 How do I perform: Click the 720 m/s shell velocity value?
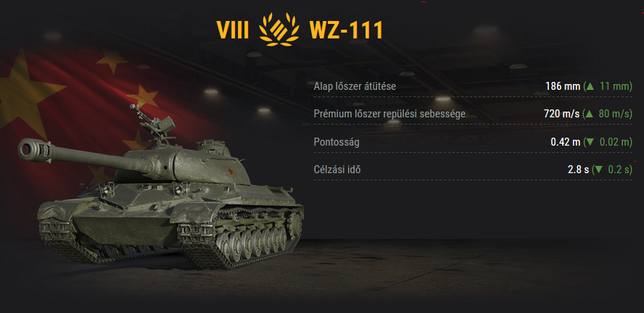561,114
